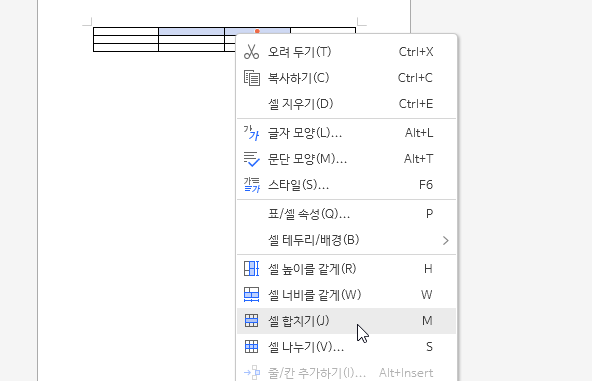Click the 스타일 style icon
The image size is (592, 381).
[251, 185]
